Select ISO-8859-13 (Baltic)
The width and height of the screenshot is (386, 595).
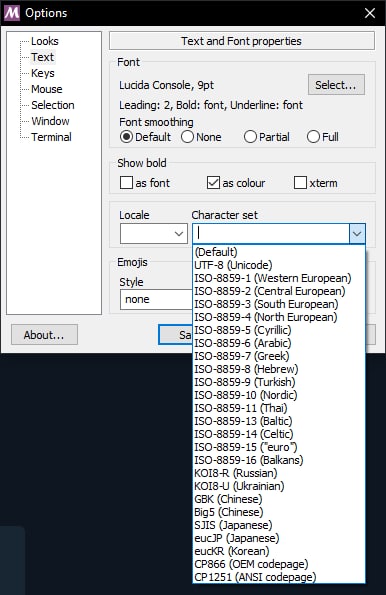click(279, 421)
